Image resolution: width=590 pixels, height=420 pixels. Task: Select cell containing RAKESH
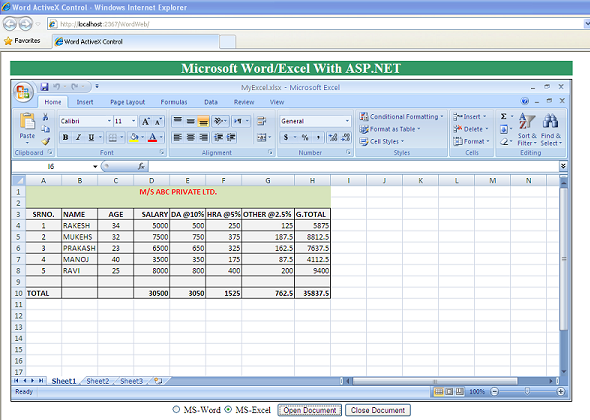[79, 226]
